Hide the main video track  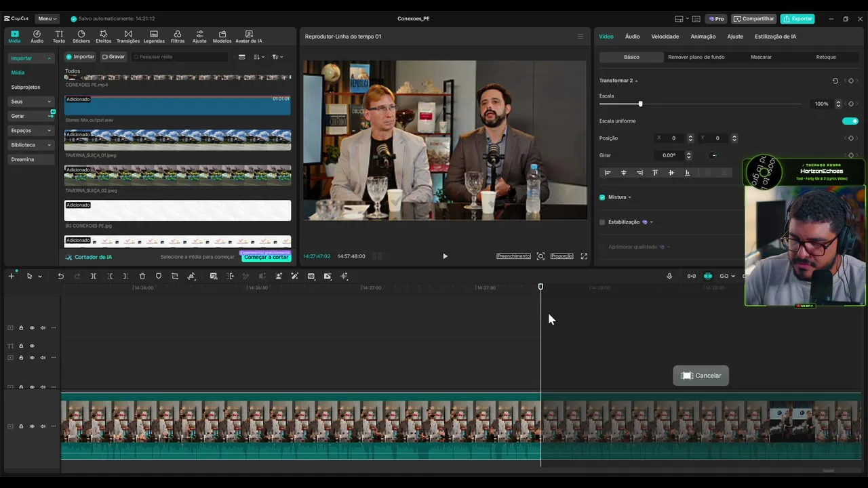32,426
